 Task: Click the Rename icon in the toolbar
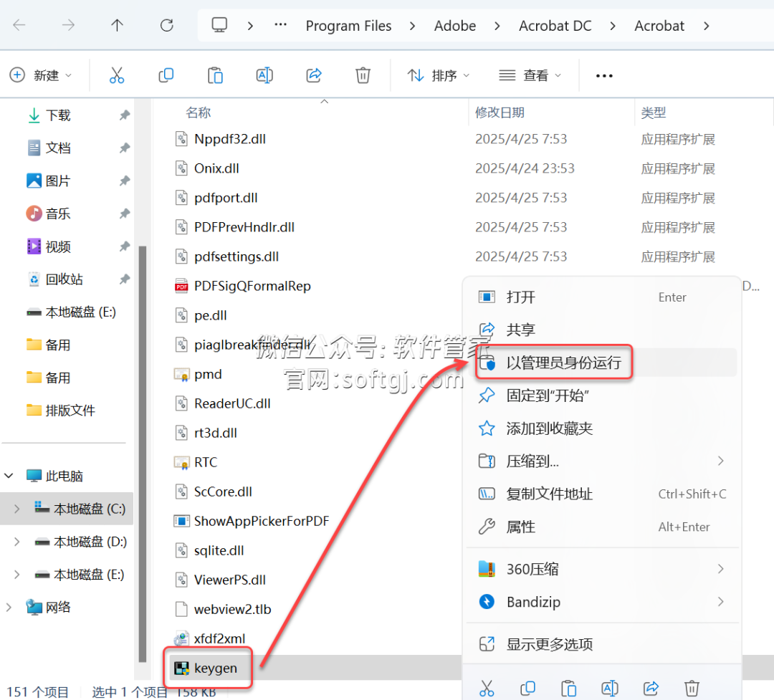click(264, 75)
